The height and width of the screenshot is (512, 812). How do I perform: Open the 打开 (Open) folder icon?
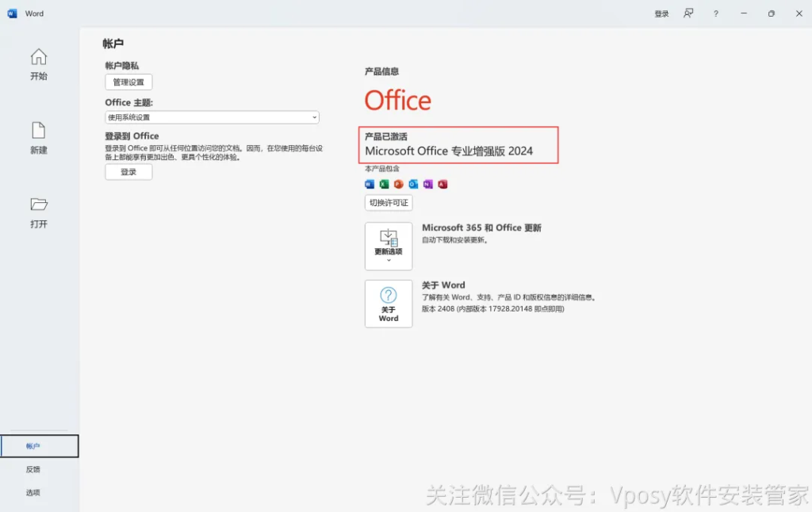click(38, 204)
